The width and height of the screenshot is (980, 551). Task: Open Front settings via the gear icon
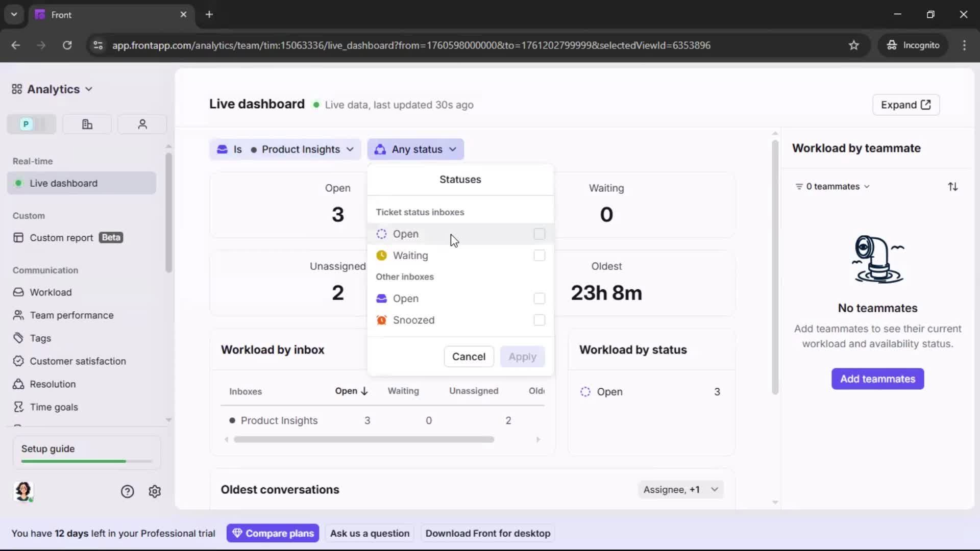coord(155,491)
